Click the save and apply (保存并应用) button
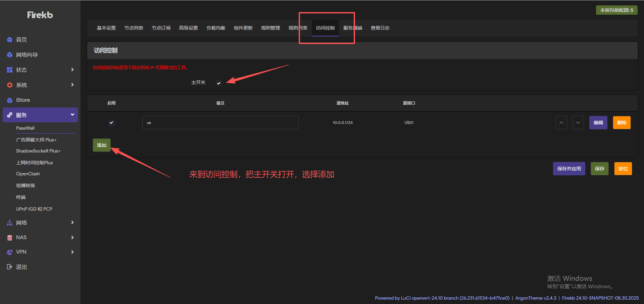 pyautogui.click(x=569, y=169)
